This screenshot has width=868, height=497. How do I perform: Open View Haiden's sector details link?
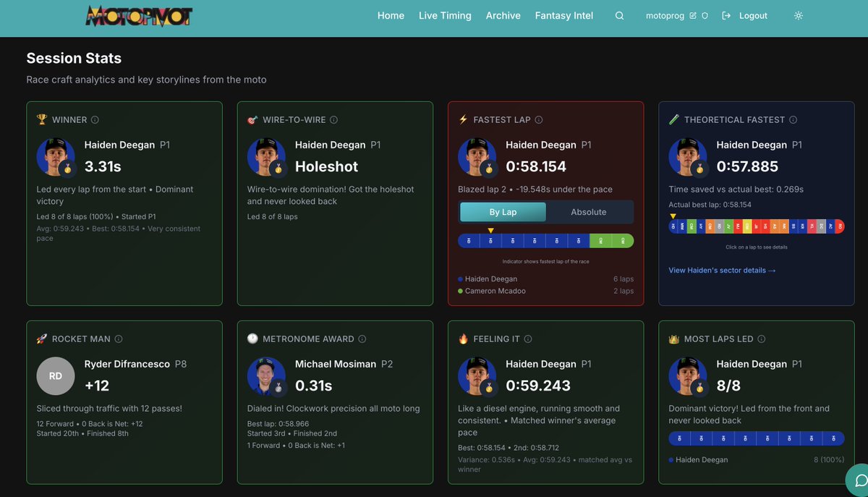coord(722,271)
